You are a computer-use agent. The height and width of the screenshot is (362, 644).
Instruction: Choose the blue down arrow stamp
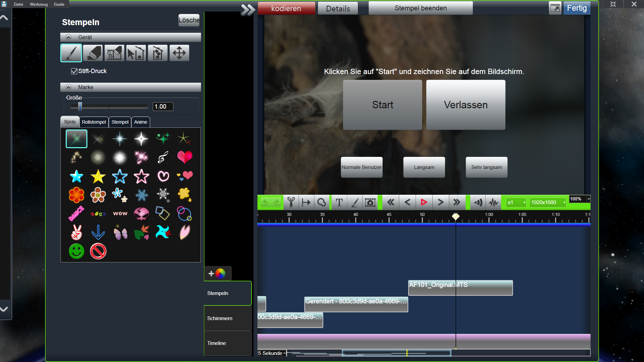[98, 232]
